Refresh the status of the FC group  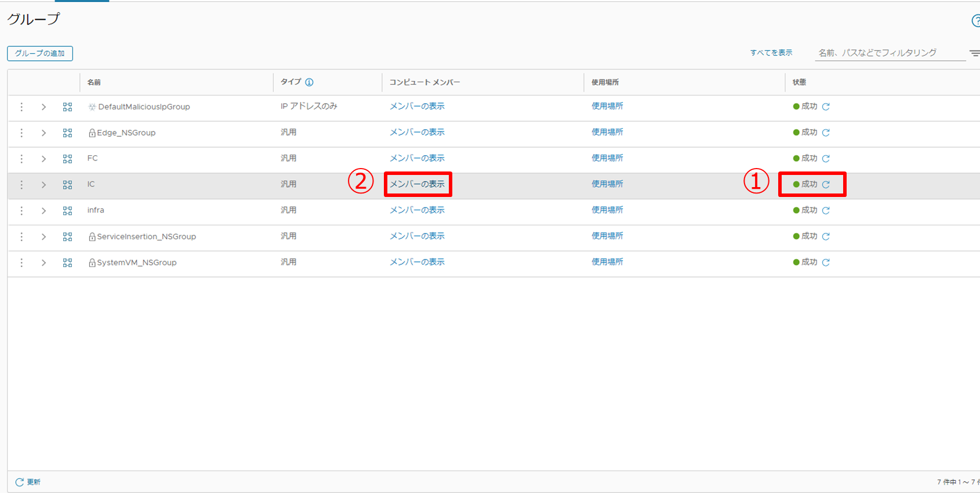826,159
